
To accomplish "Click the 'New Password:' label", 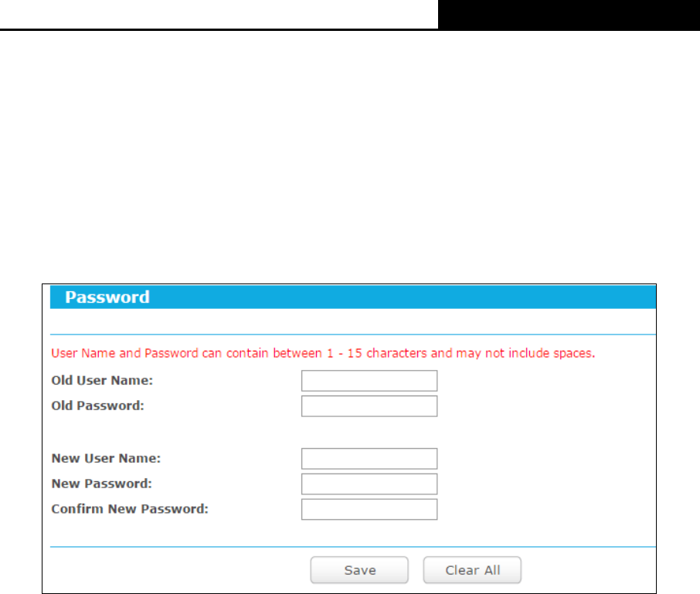I will pyautogui.click(x=102, y=484).
